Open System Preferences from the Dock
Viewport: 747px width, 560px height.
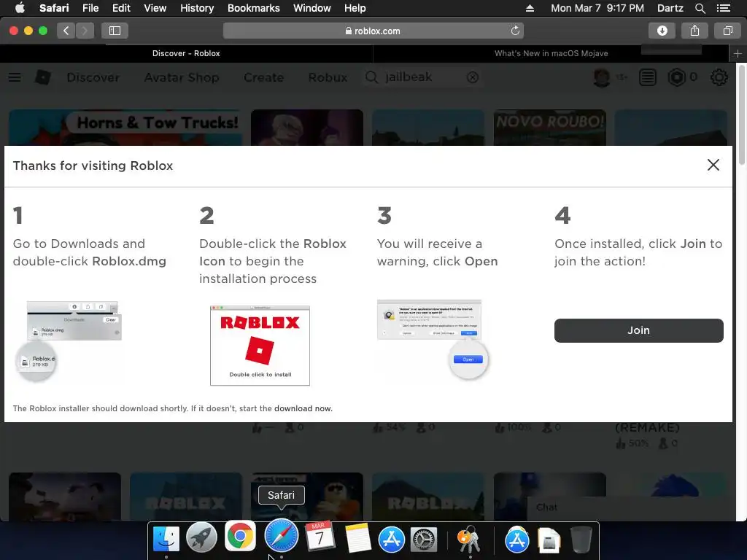click(x=424, y=540)
